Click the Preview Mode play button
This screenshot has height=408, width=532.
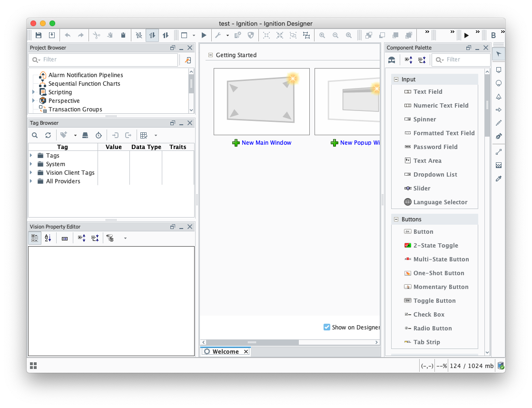pyautogui.click(x=204, y=35)
